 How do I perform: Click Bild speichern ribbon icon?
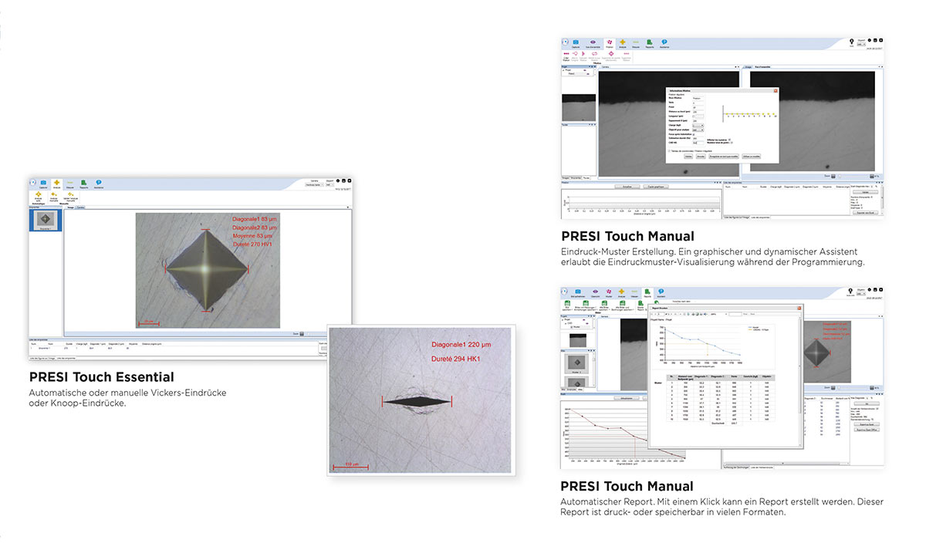tap(567, 304)
